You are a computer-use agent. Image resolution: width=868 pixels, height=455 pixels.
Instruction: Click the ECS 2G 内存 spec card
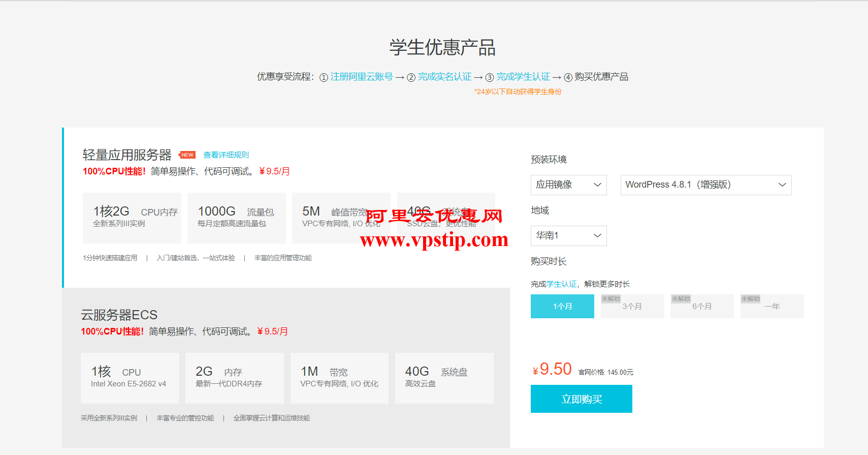pyautogui.click(x=235, y=378)
